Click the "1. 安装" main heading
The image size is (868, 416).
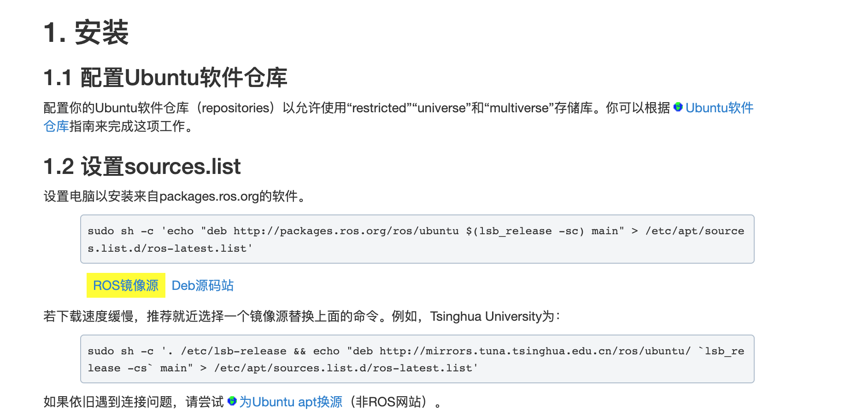(x=86, y=33)
